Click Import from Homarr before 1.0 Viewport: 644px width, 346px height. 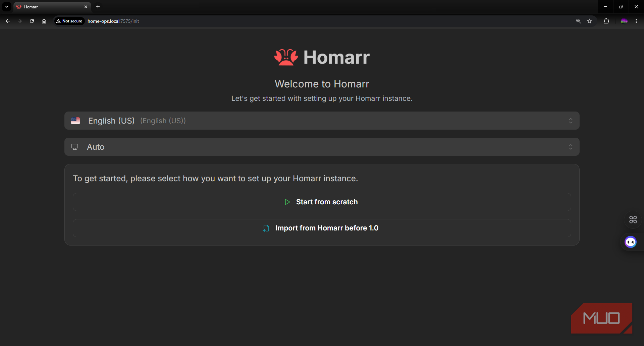point(322,228)
